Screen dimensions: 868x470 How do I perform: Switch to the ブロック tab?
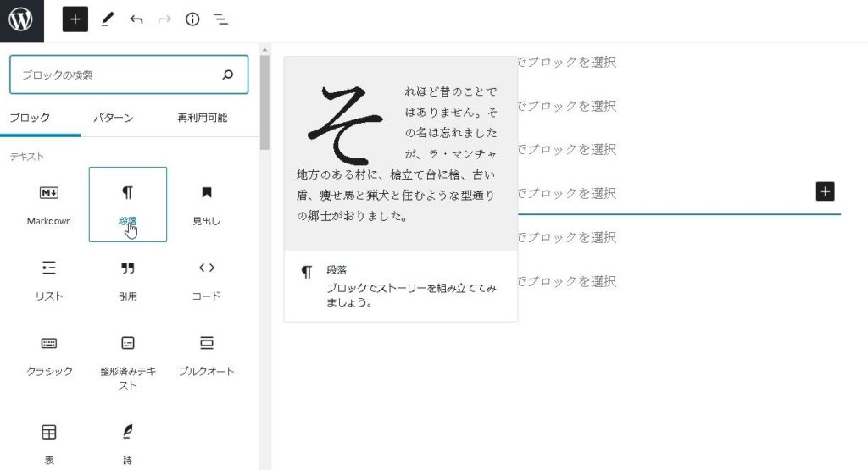pyautogui.click(x=30, y=118)
